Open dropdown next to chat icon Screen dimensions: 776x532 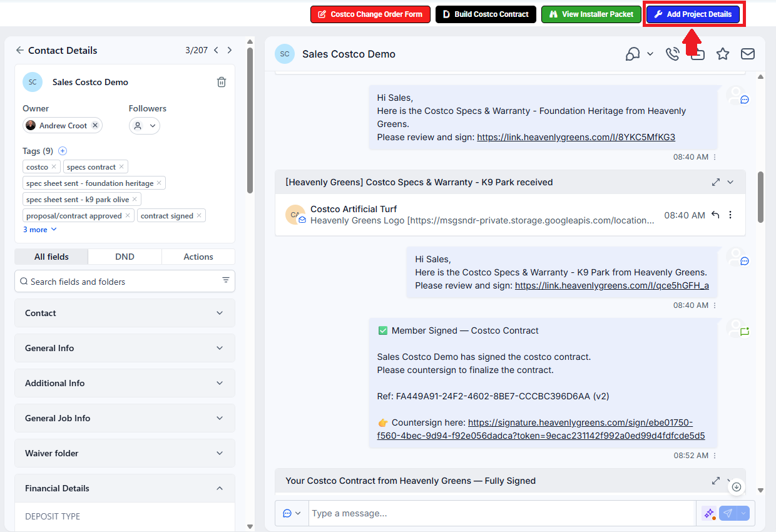(x=650, y=54)
